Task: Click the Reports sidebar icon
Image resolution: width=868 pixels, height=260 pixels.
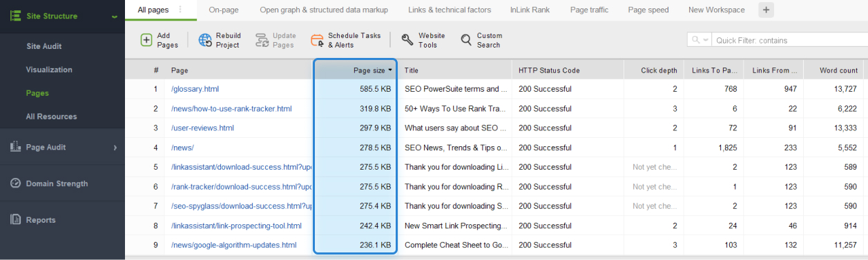Action: (15, 220)
